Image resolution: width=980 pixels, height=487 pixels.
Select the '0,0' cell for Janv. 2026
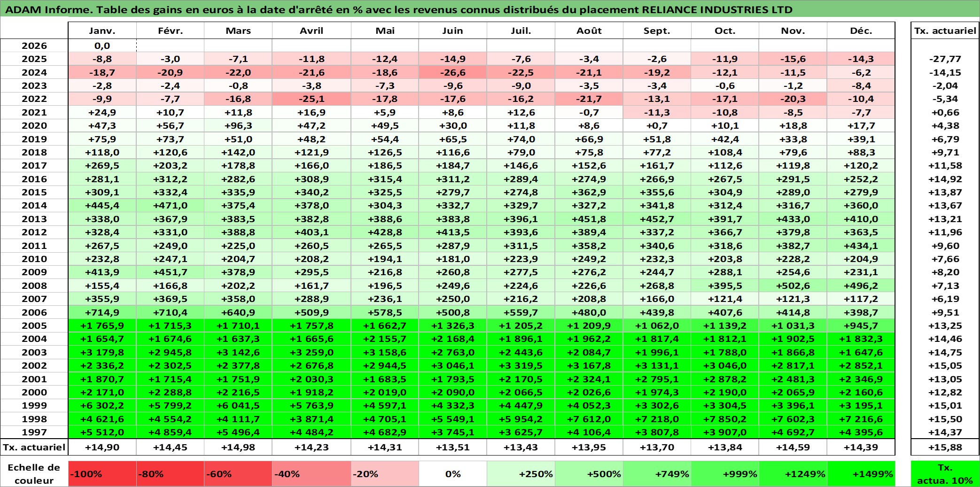(x=102, y=46)
